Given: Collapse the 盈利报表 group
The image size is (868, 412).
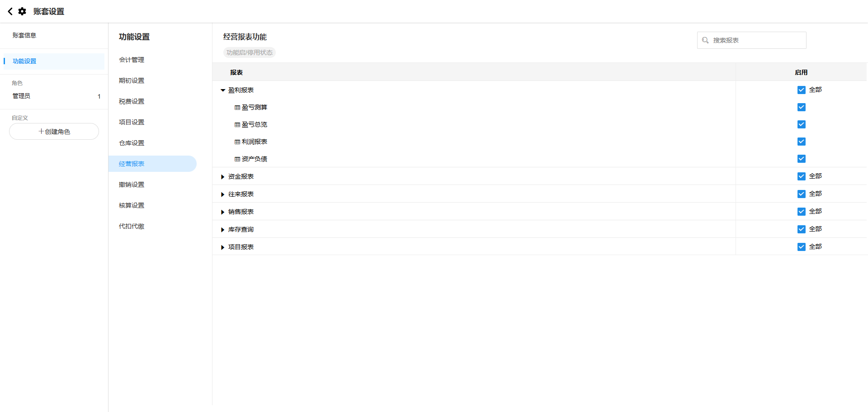Looking at the screenshot, I should coord(223,90).
